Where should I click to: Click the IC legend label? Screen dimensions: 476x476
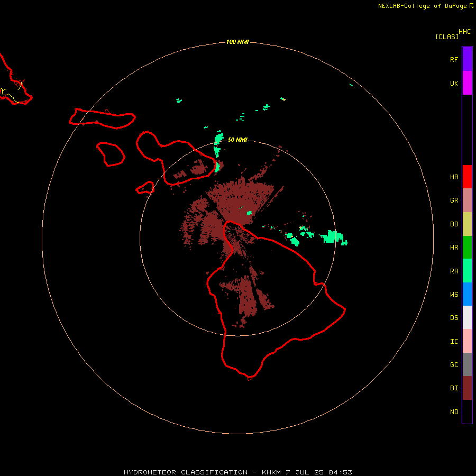(x=454, y=341)
